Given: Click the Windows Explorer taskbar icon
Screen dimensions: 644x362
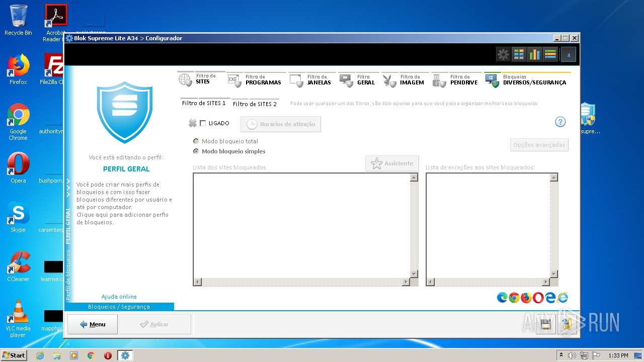Looking at the screenshot, I should (x=57, y=355).
